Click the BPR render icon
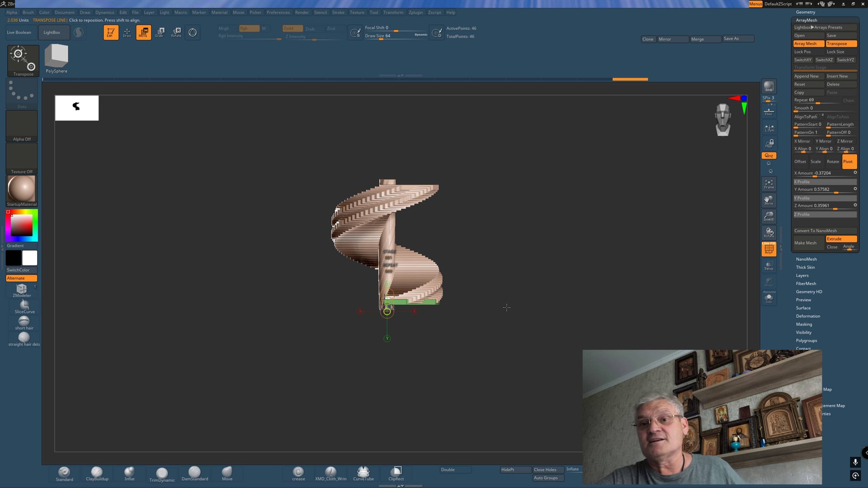The height and width of the screenshot is (488, 868). click(769, 86)
